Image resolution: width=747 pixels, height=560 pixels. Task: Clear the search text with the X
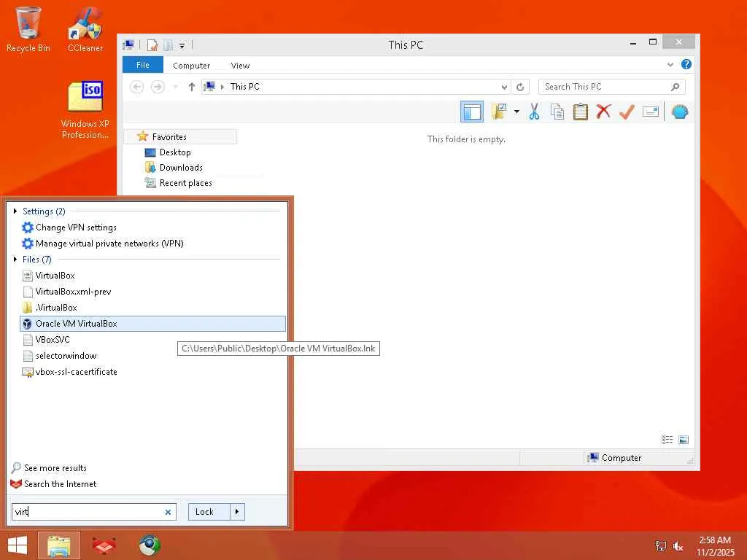[x=169, y=513]
